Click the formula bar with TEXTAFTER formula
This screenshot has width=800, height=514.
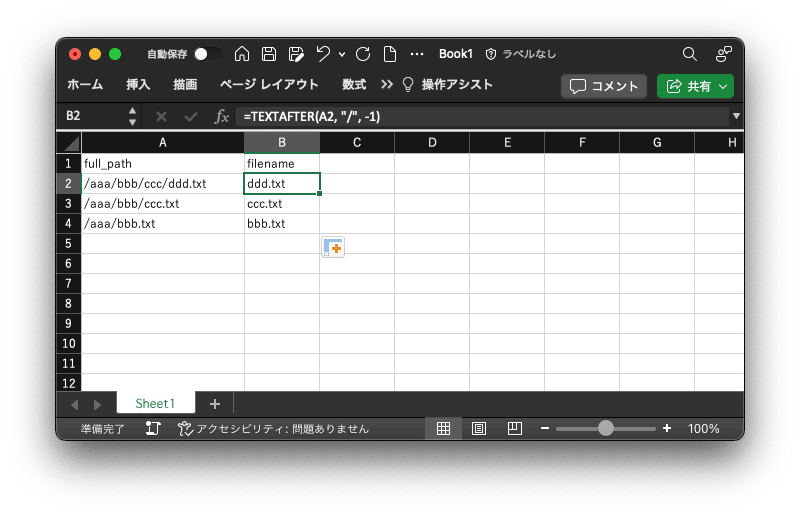[x=483, y=117]
